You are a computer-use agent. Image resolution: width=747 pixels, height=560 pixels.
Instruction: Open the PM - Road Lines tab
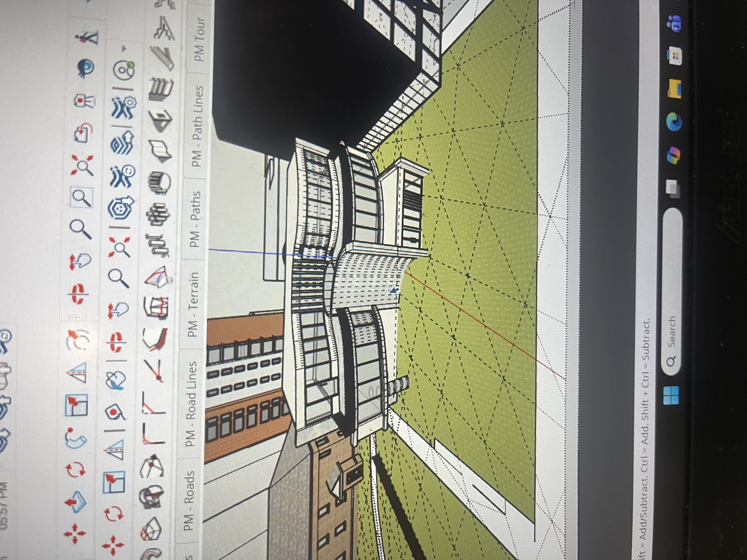[x=191, y=403]
